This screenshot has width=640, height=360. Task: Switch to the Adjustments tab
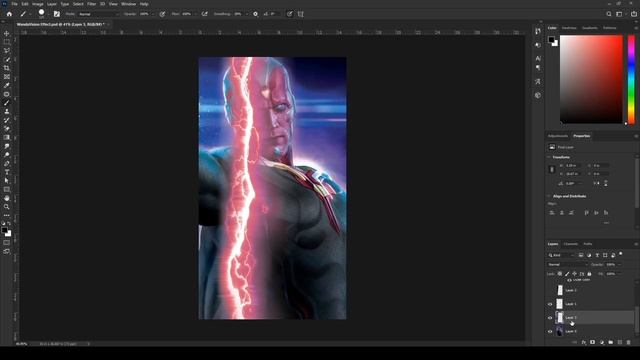pyautogui.click(x=558, y=136)
